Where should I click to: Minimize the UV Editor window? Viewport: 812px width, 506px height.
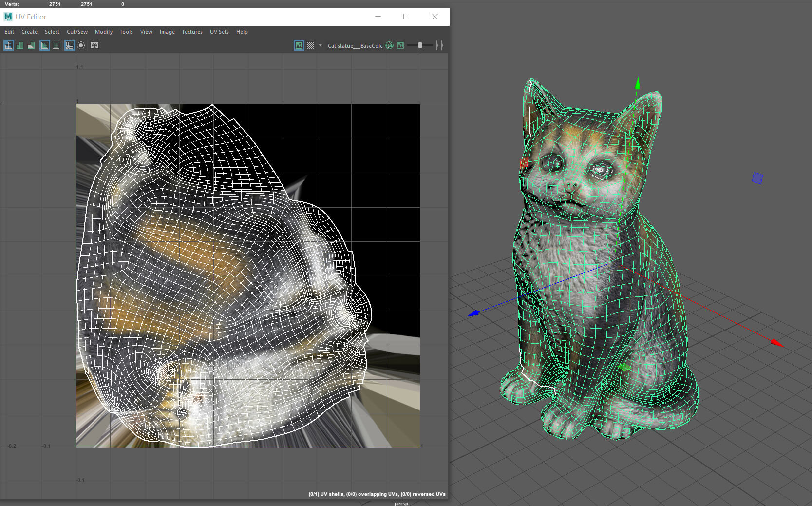pos(378,17)
